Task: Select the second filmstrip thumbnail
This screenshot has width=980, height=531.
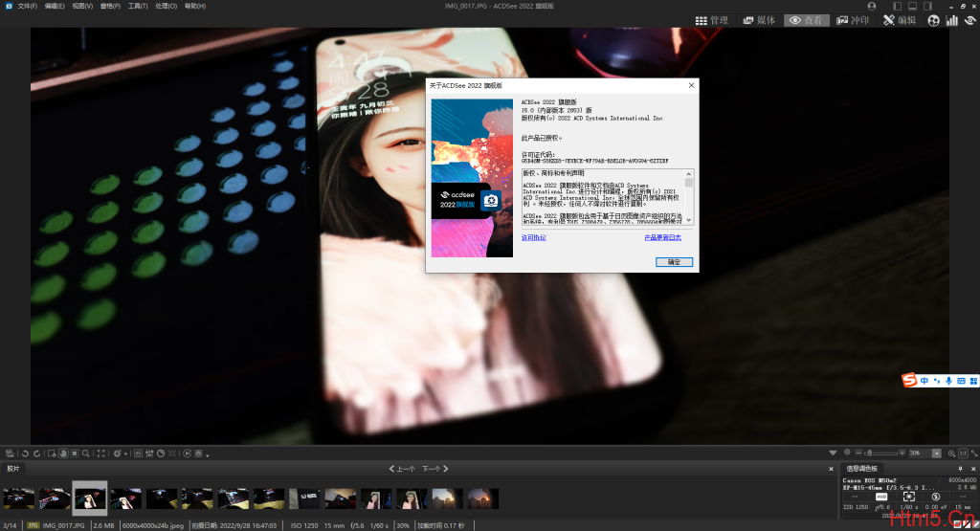Action: (x=55, y=498)
